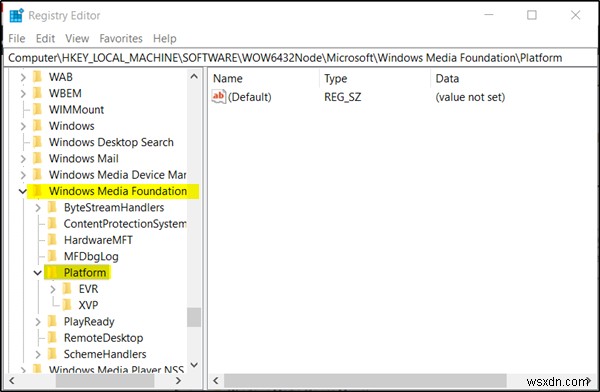
Task: Select the (Default) value name
Action: 249,97
